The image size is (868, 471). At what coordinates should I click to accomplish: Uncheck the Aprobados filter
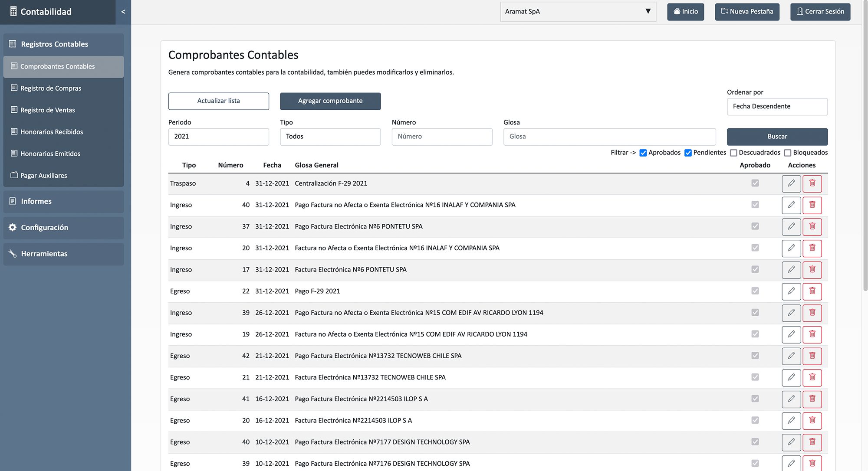[x=643, y=153]
